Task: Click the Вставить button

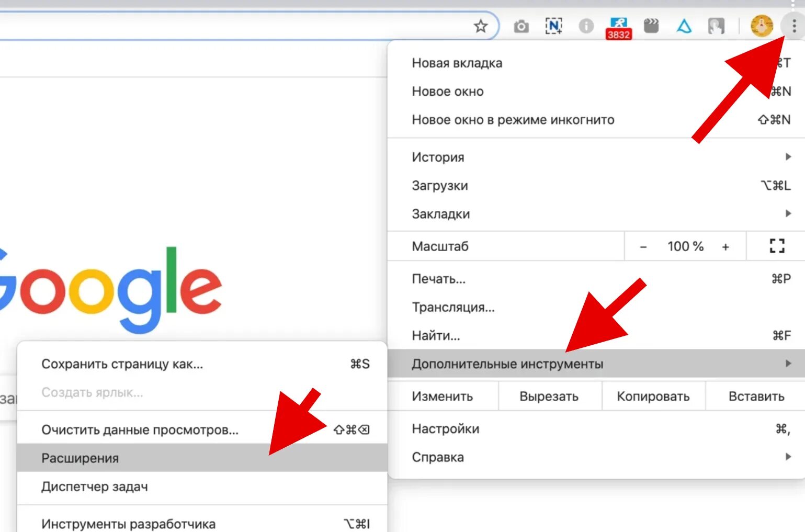Action: (x=756, y=397)
